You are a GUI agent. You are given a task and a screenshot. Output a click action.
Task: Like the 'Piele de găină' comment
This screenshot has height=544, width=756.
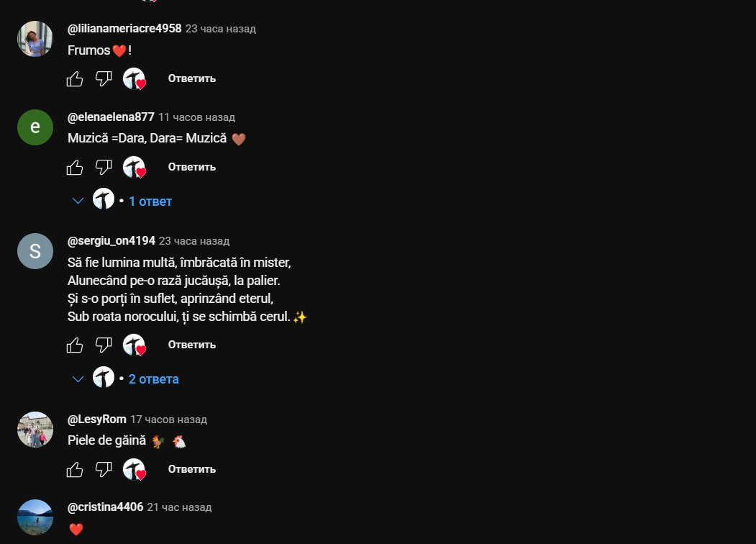(75, 469)
